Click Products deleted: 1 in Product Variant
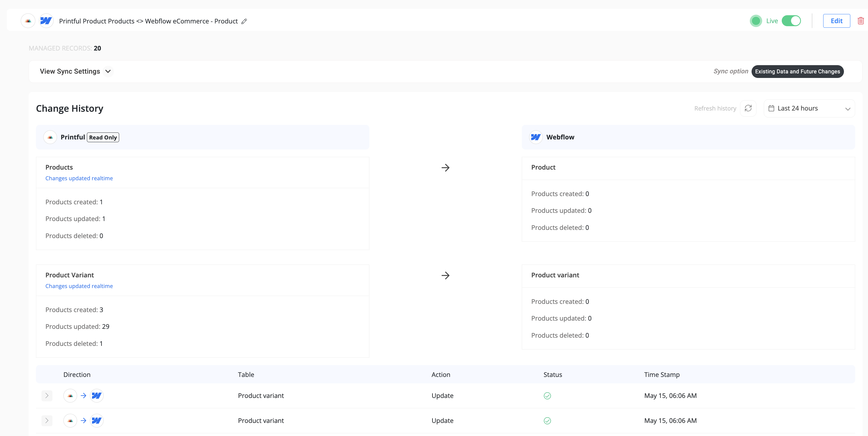The height and width of the screenshot is (436, 868). coord(74,343)
